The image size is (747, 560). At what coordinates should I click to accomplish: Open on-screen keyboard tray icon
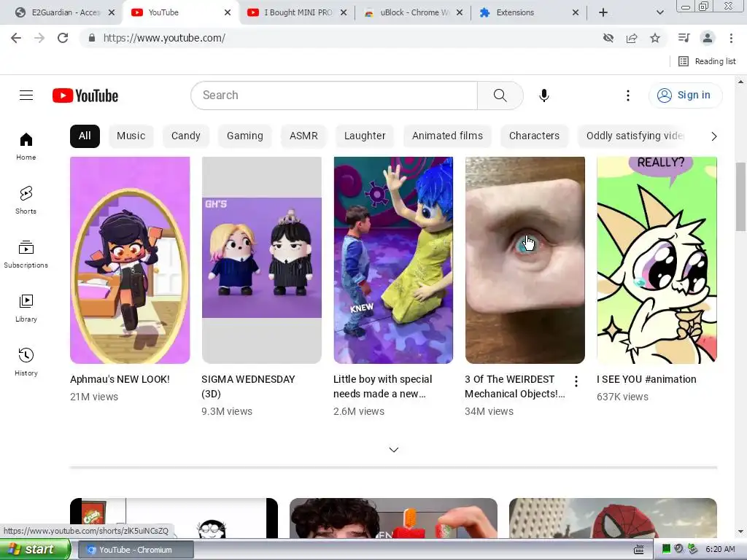639,550
